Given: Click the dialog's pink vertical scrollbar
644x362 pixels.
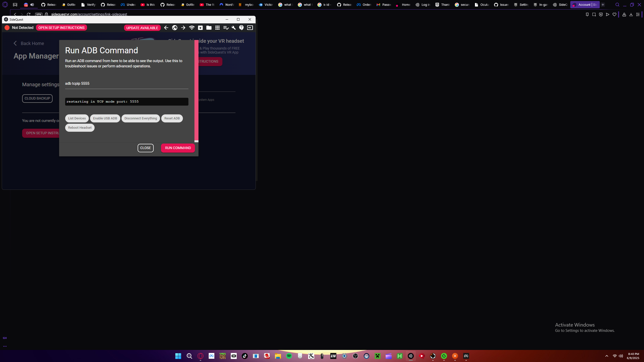Looking at the screenshot, I should (x=196, y=90).
